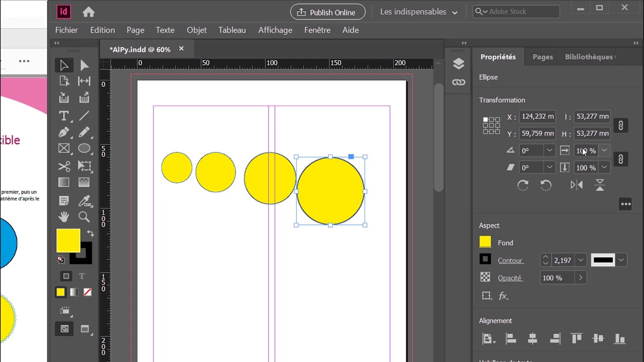
Task: Select the Type (T) tool
Action: (64, 116)
